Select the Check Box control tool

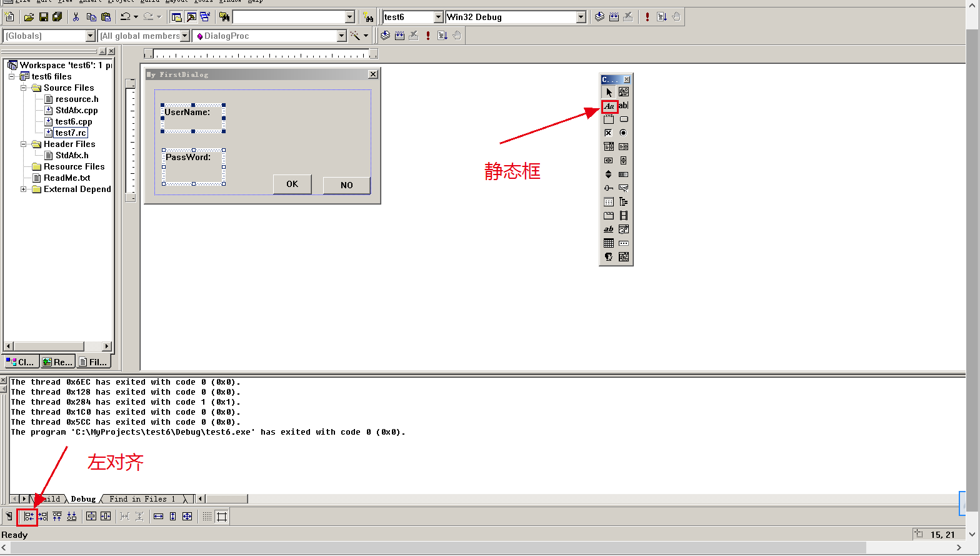[x=609, y=133]
